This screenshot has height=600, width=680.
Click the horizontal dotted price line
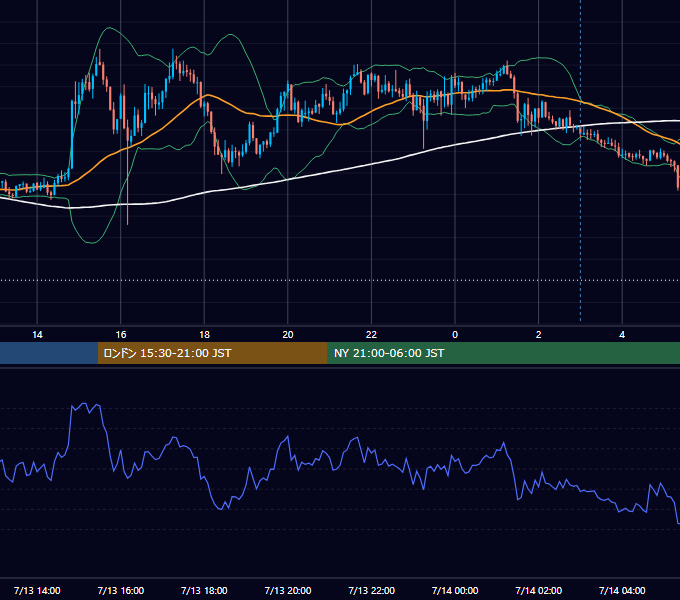(340, 280)
